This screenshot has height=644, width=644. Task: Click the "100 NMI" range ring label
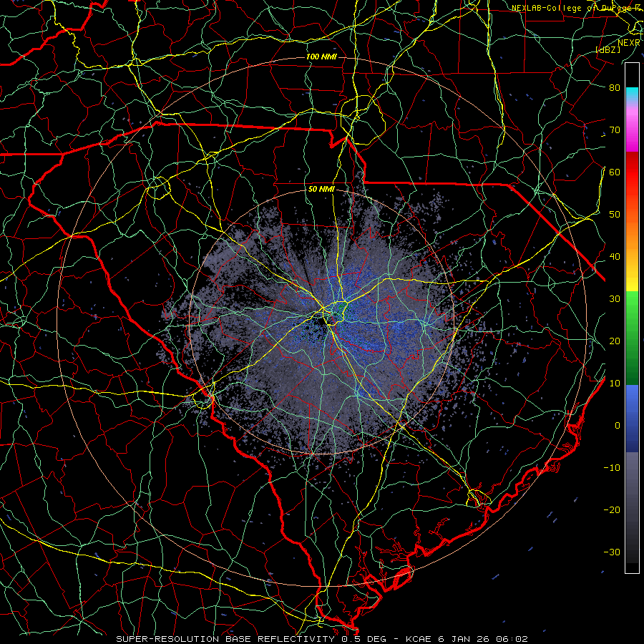321,57
